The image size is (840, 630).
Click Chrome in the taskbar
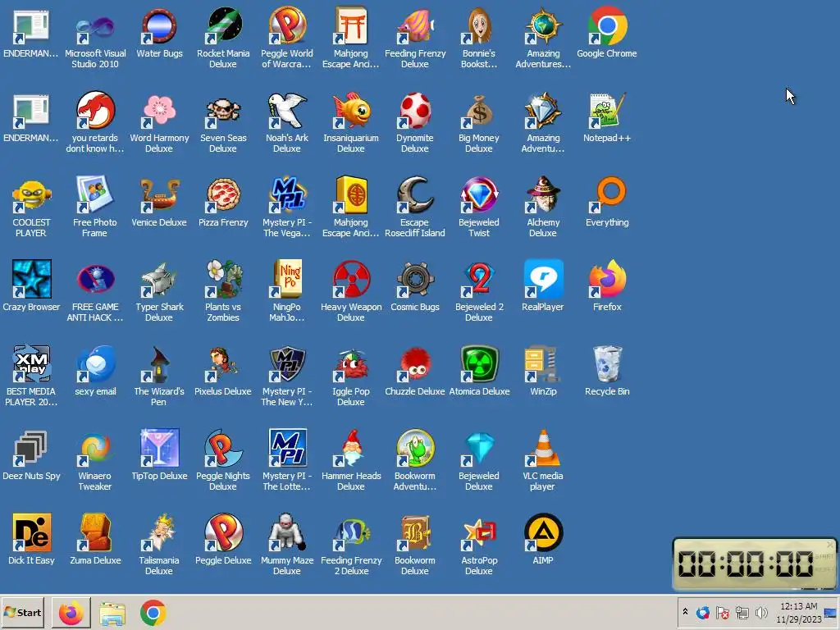pos(153,613)
